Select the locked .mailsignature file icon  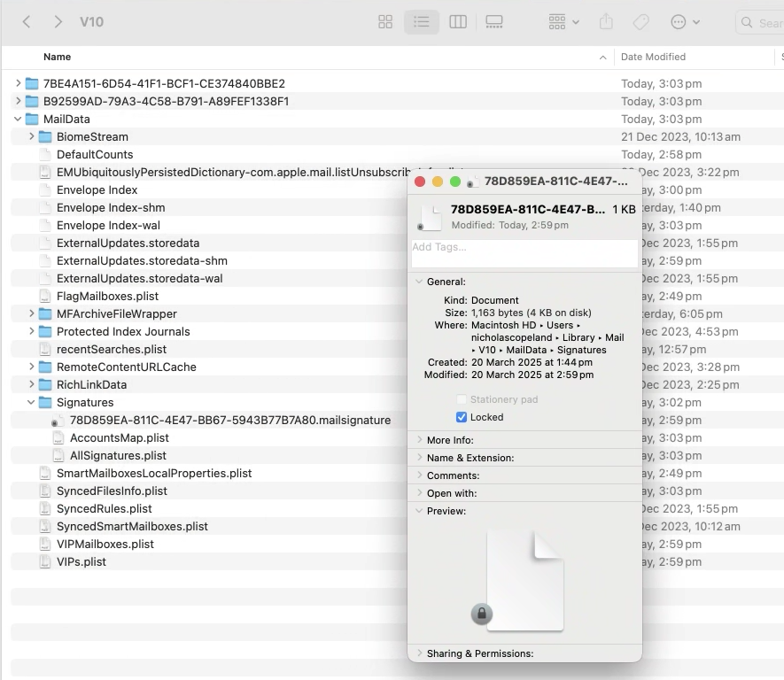58,421
